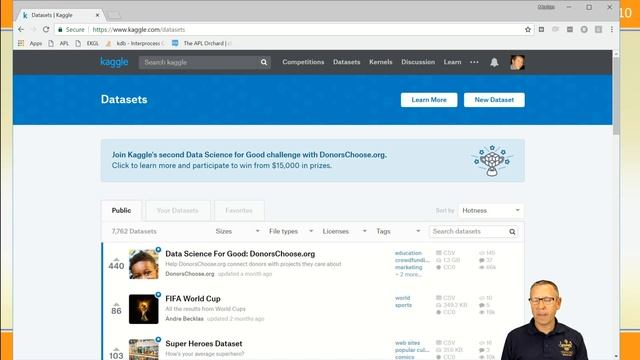Click the marketing tag
640x360 pixels.
point(409,267)
